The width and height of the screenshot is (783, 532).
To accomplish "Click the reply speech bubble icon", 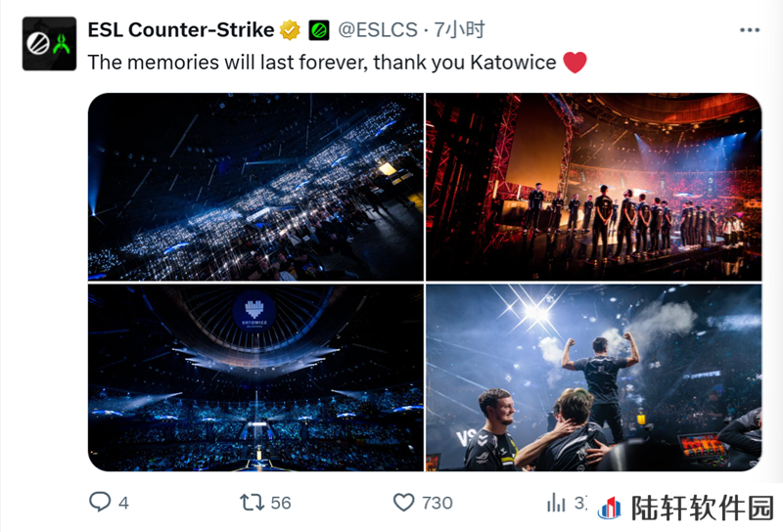I will [100, 502].
